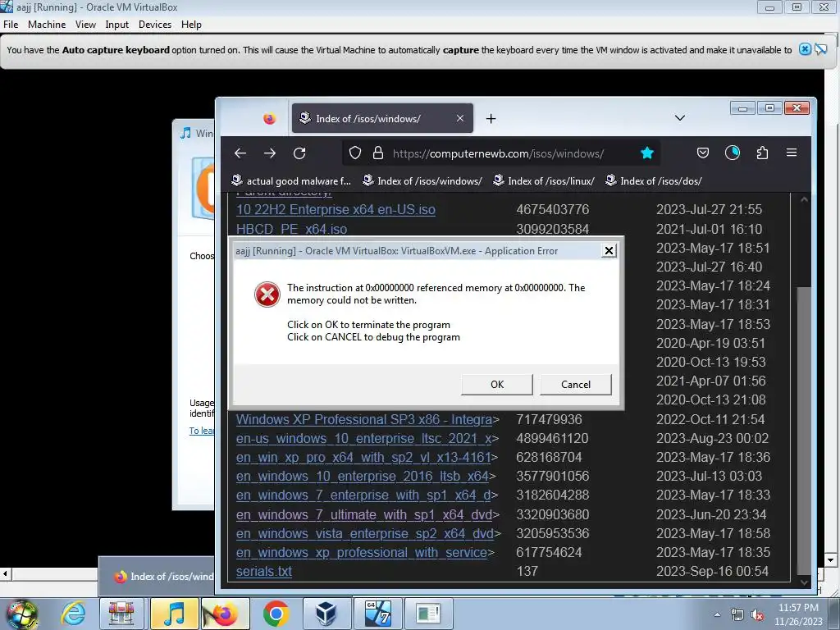Open the WinRAR-style archive taskbar icon
This screenshot has height=630, width=840.
coord(121,614)
